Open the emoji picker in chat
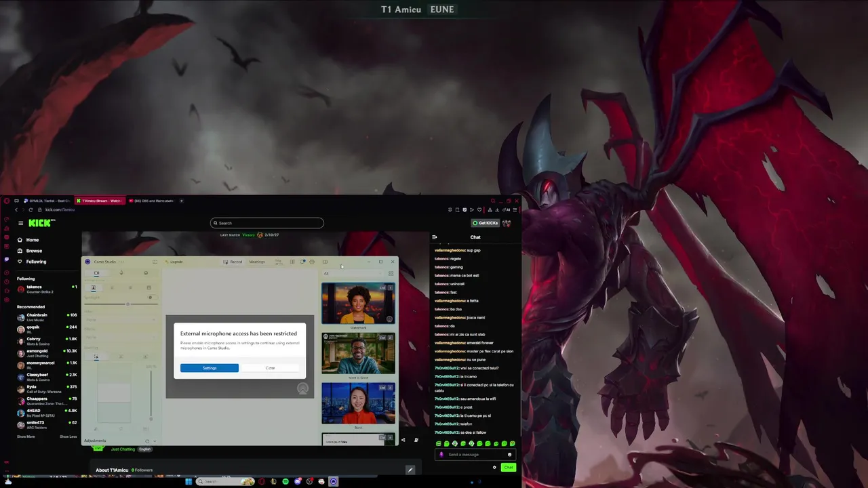This screenshot has width=868, height=488. click(509, 455)
